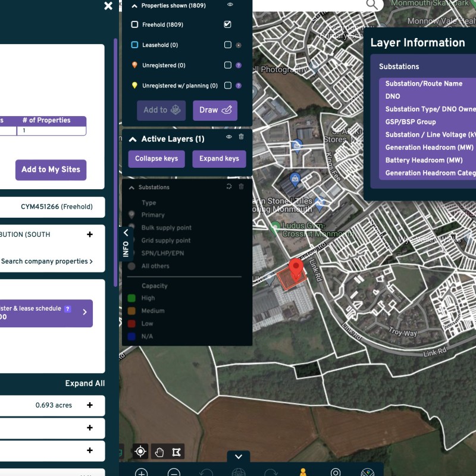Select the hand pan tool

point(159,452)
